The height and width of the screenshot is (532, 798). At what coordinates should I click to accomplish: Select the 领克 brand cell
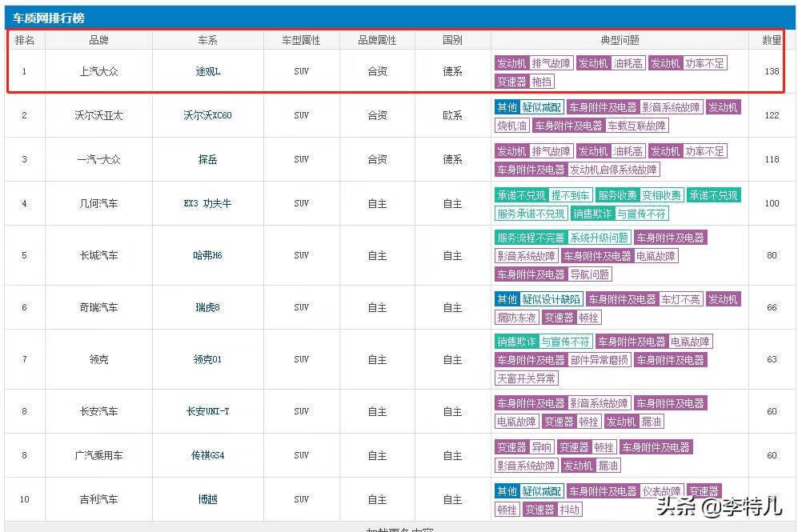tap(98, 359)
